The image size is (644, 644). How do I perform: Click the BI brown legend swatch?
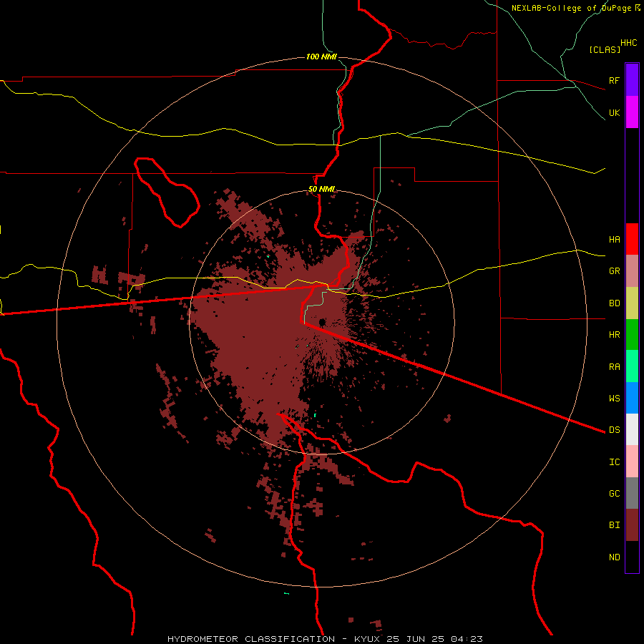coord(632,525)
